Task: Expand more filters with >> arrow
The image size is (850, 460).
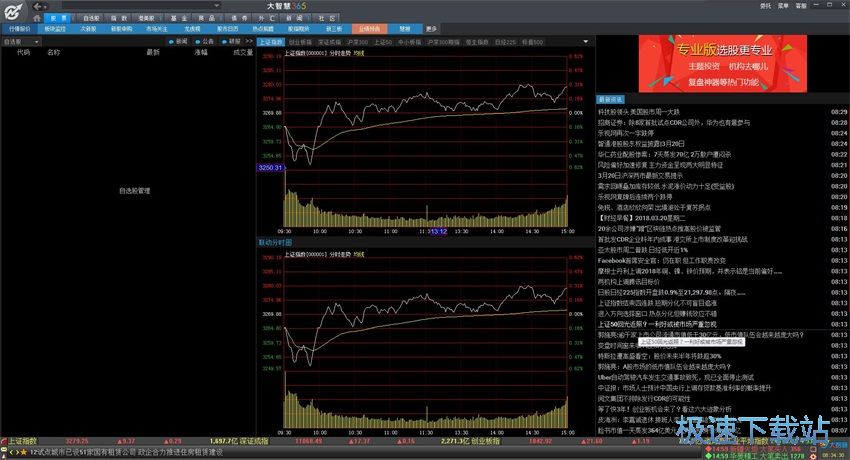Action: [249, 41]
